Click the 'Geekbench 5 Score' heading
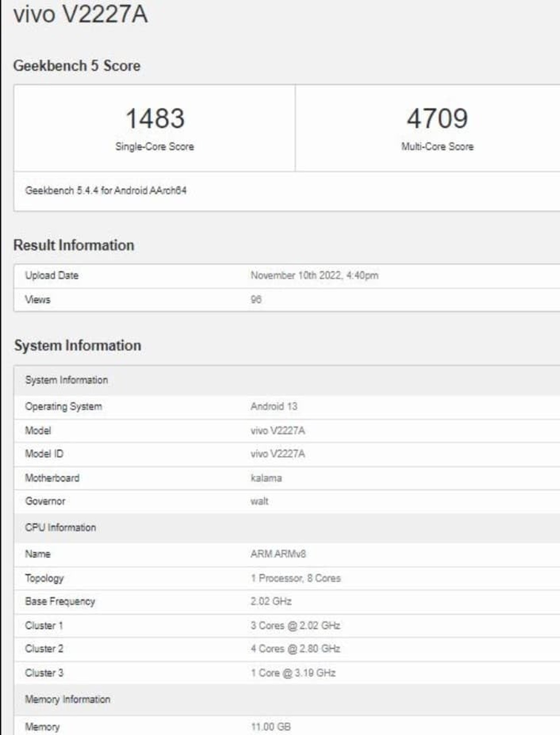This screenshot has height=735, width=560. point(77,65)
